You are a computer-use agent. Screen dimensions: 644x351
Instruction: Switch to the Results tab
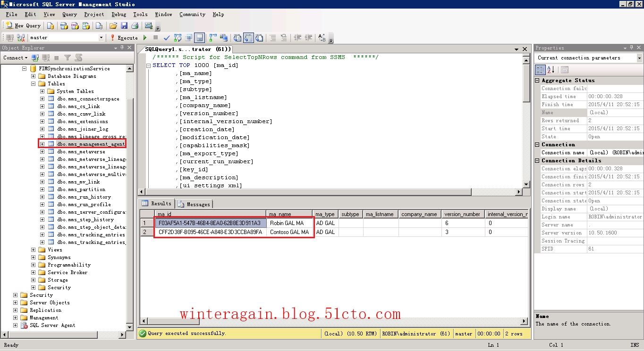click(157, 203)
